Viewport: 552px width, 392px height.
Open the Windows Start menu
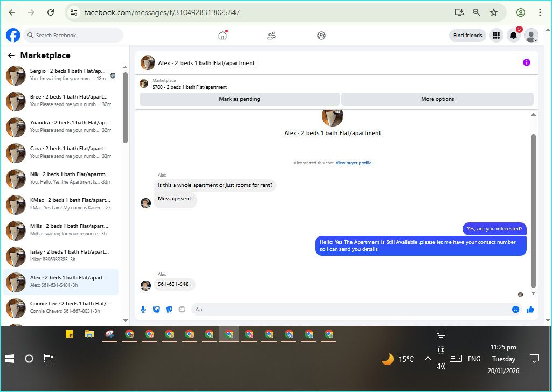point(10,359)
